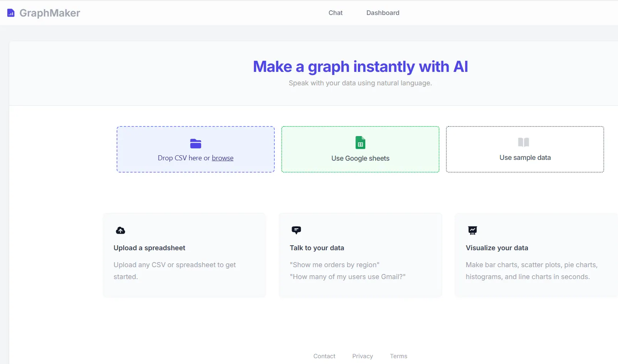The width and height of the screenshot is (618, 364).
Task: Click the Visualize your data card
Action: point(535,255)
